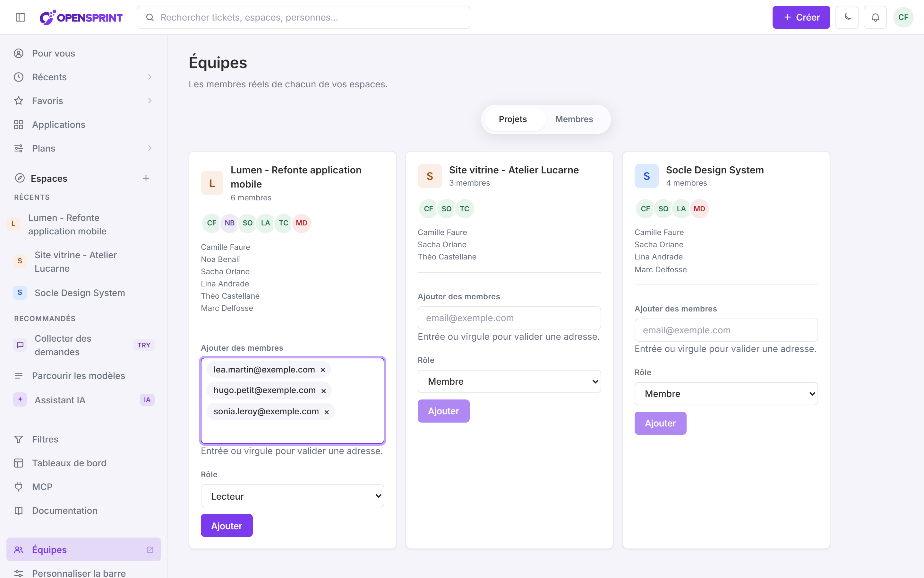Click Ajouter in Site vitrine card
The width and height of the screenshot is (924, 578).
444,411
